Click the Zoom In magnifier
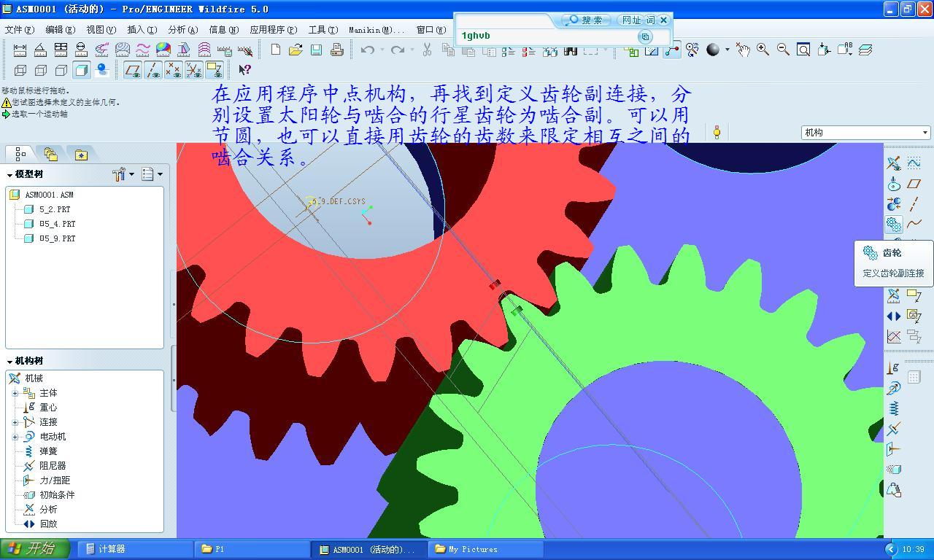This screenshot has width=934, height=560. [763, 50]
